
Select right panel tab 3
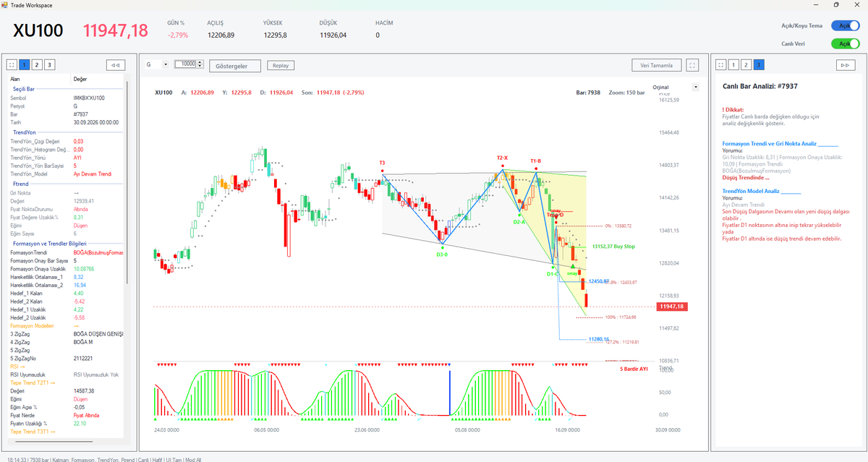758,65
